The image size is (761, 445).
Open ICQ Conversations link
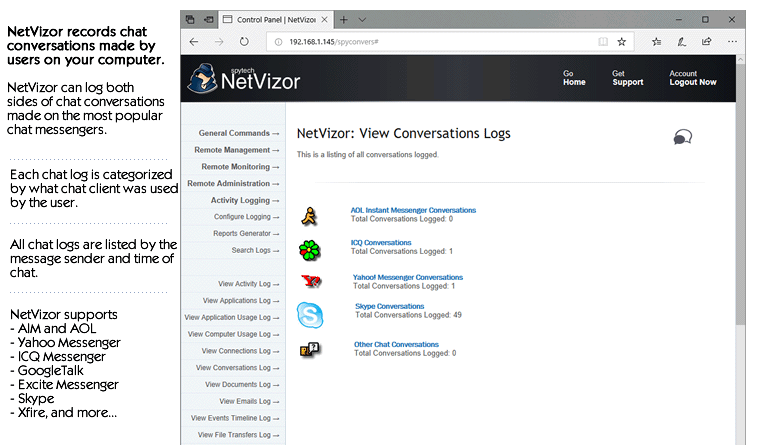[x=381, y=242]
